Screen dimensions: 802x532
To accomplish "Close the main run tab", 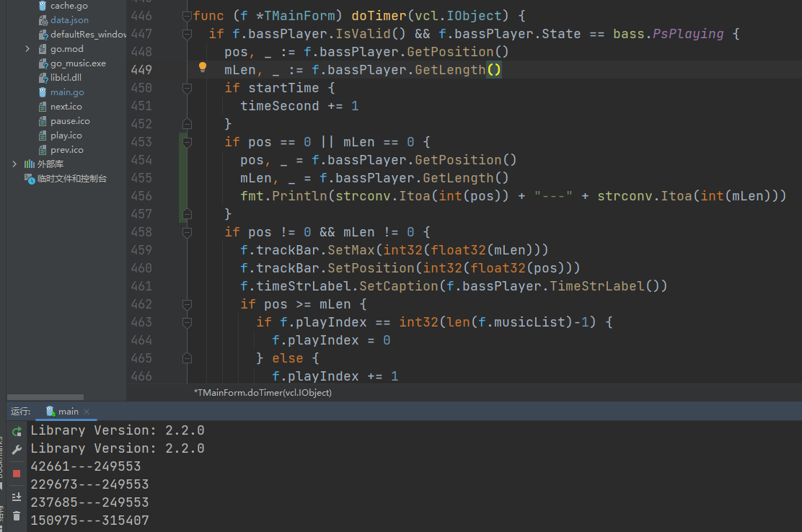I will [87, 412].
